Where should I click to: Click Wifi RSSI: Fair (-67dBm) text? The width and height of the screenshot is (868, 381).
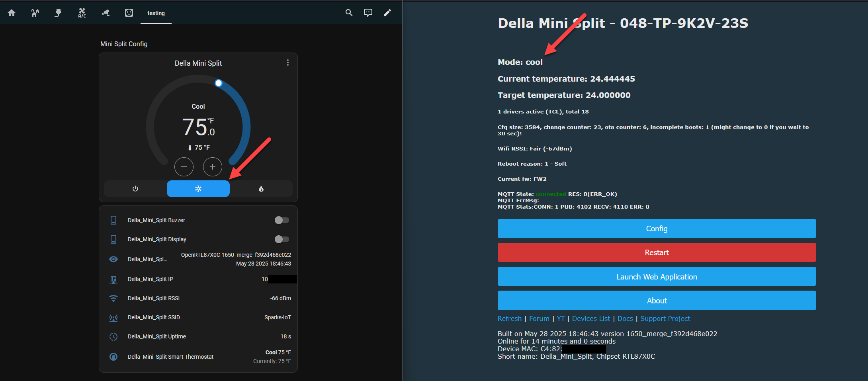point(535,148)
